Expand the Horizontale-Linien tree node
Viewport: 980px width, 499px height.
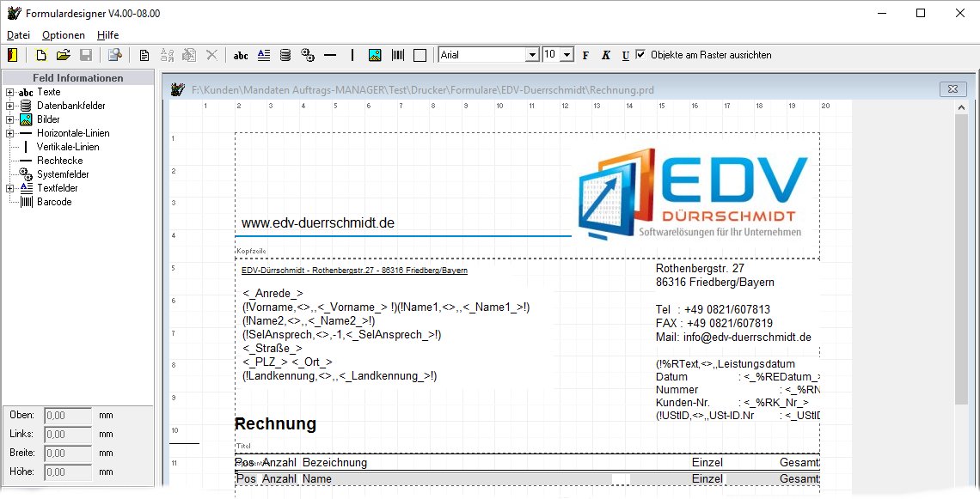[x=10, y=133]
